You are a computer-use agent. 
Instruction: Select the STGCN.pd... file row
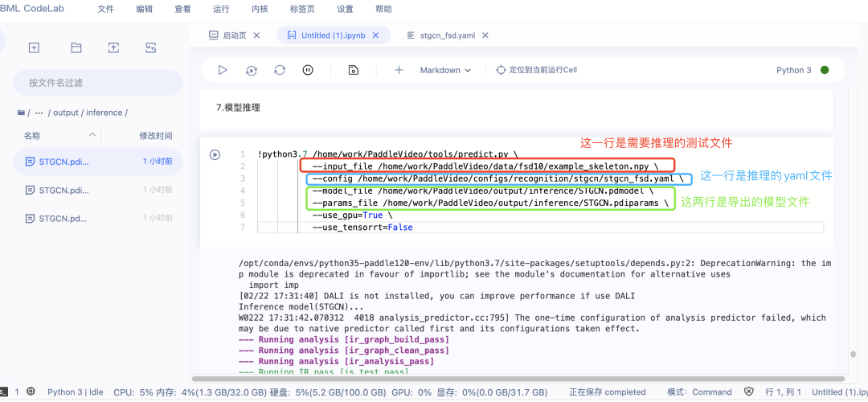pyautogui.click(x=98, y=218)
